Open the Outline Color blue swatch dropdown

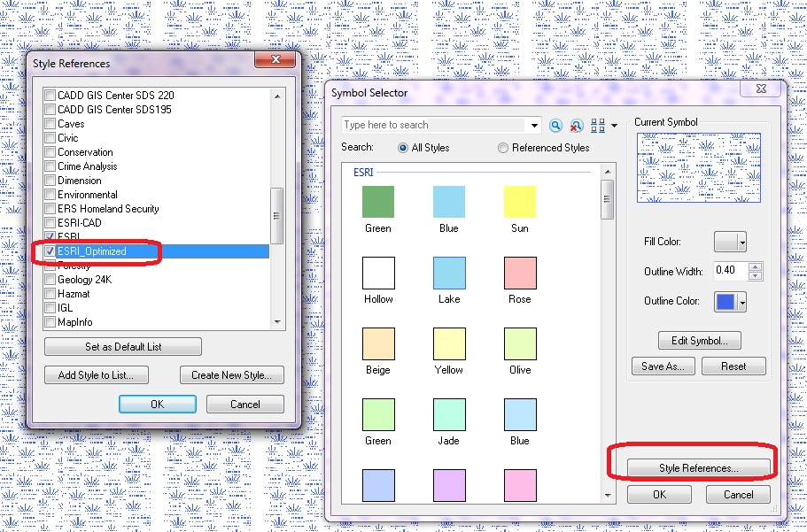[x=730, y=302]
